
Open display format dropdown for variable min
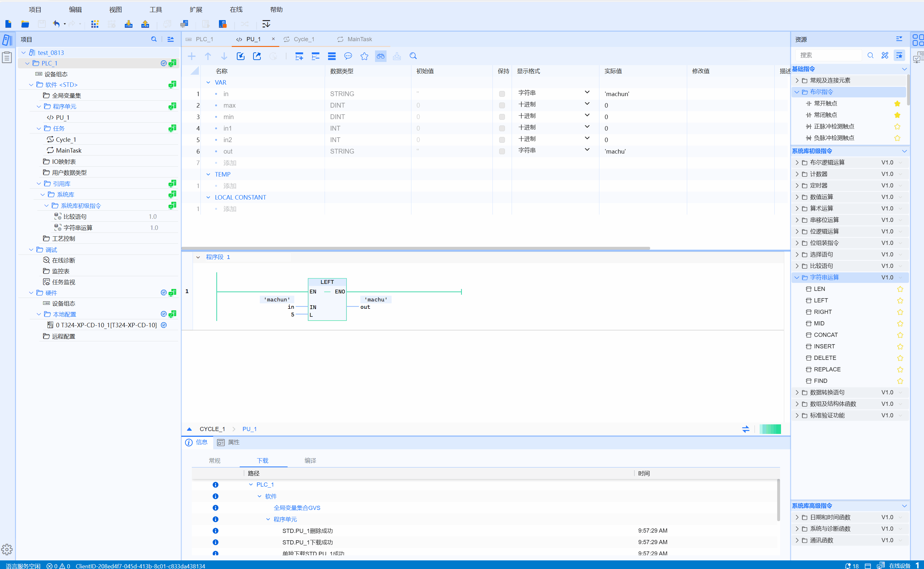tap(587, 116)
